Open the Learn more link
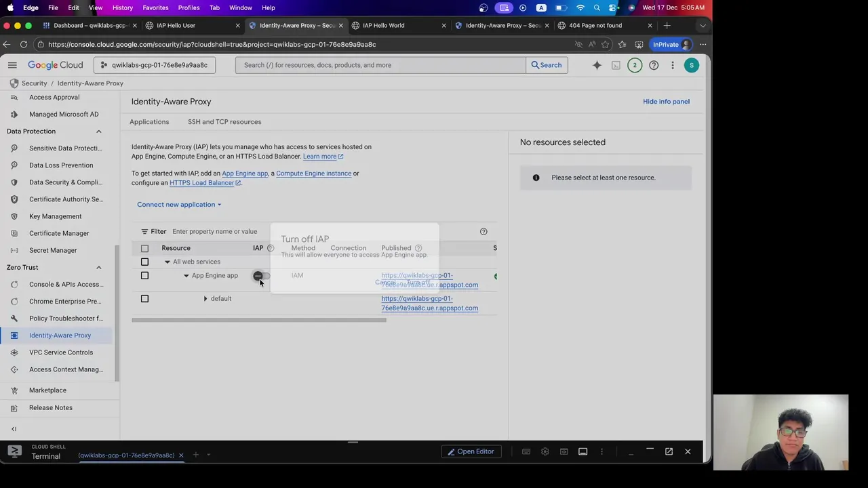This screenshot has height=488, width=868. pos(323,157)
